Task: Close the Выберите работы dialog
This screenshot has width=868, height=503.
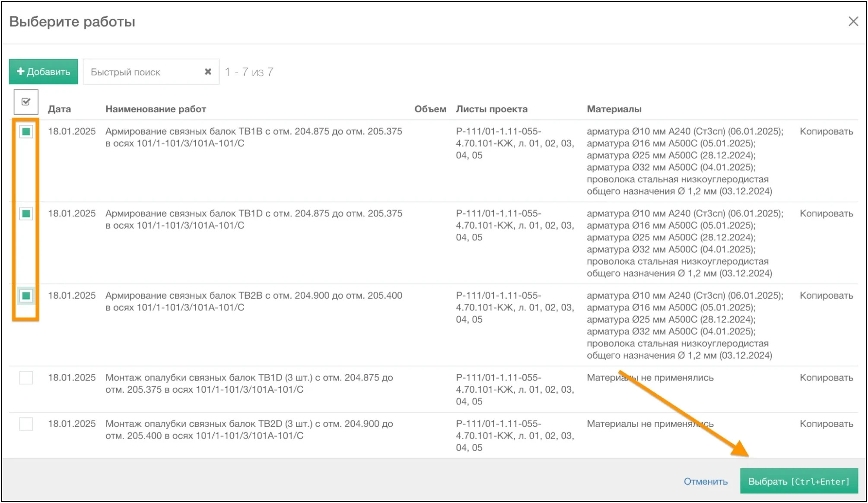Action: tap(853, 22)
